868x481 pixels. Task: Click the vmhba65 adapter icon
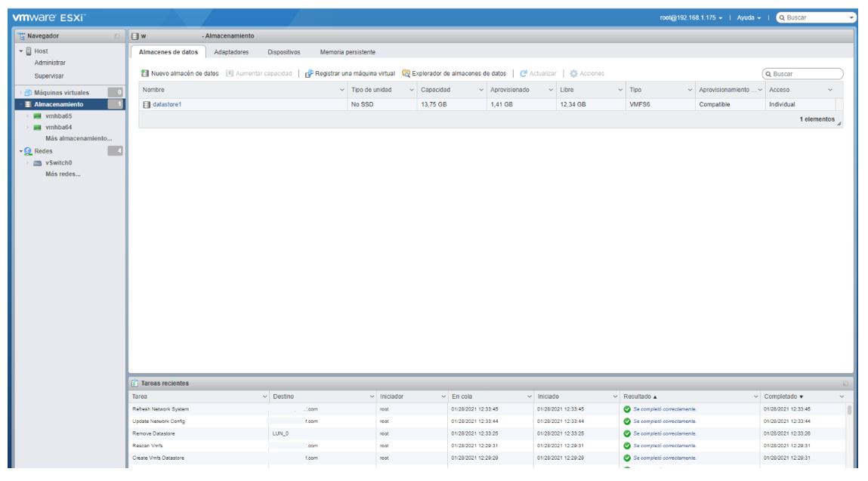(x=38, y=116)
